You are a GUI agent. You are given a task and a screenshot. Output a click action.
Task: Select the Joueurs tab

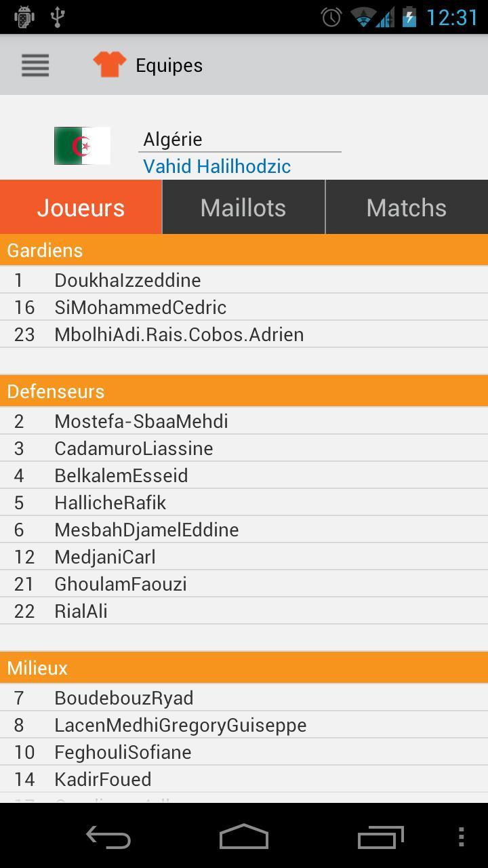81,208
